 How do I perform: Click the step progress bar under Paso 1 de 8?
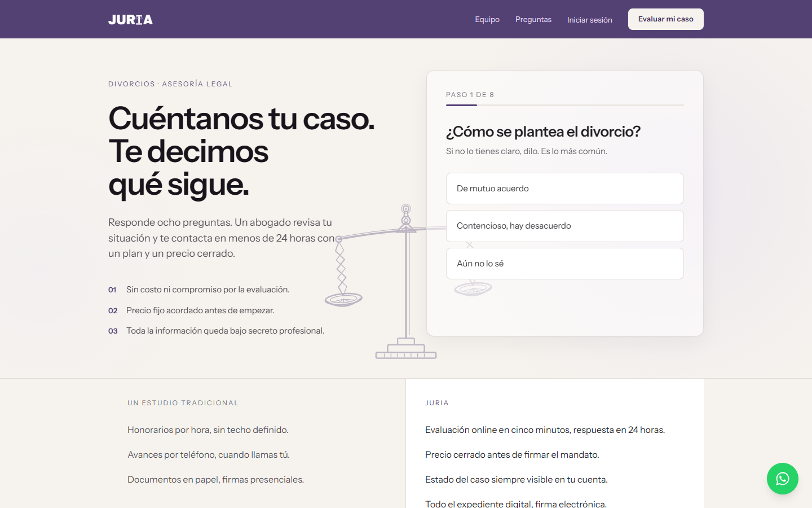565,106
